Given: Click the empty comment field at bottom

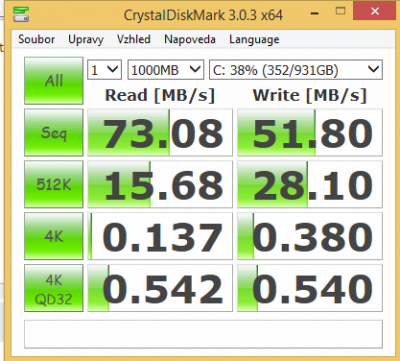Looking at the screenshot, I should (203, 334).
